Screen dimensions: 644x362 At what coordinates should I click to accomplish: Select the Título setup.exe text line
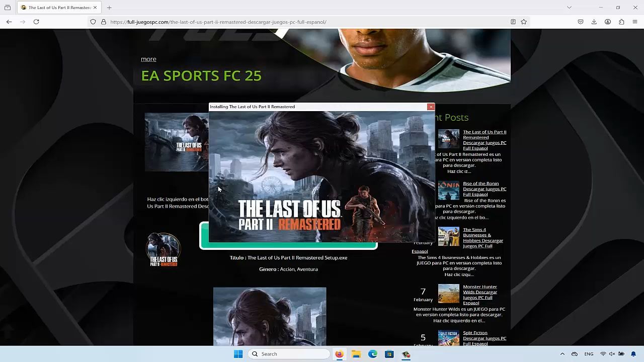[x=288, y=257]
